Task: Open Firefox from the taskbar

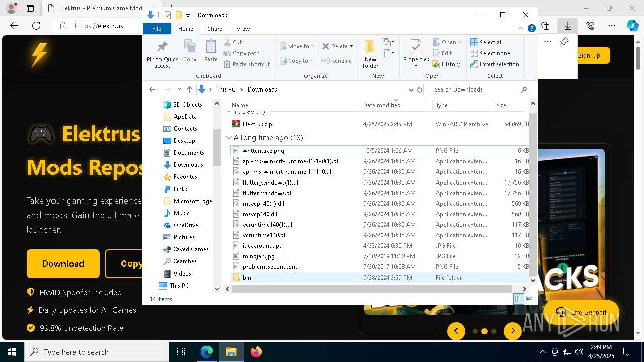Action: 256,352
